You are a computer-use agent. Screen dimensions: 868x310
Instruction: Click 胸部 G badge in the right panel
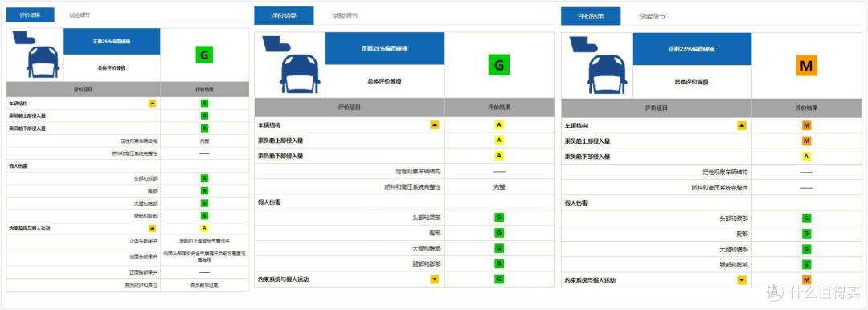(x=807, y=234)
